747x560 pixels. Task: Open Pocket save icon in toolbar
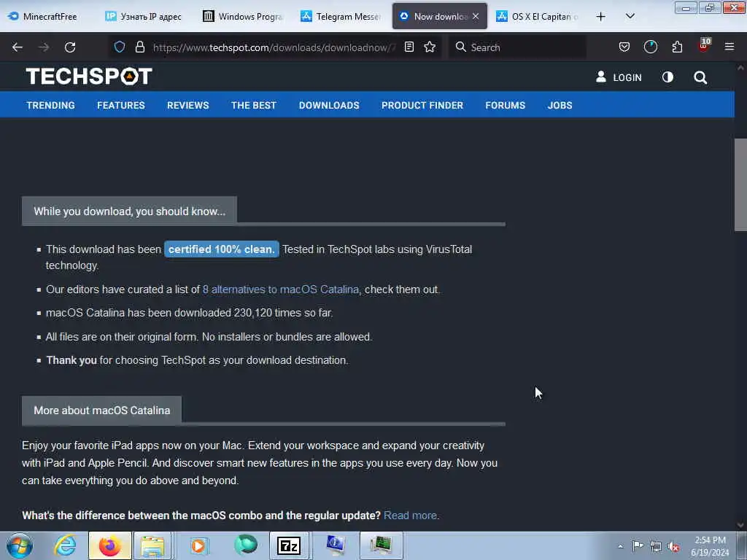[x=624, y=47]
